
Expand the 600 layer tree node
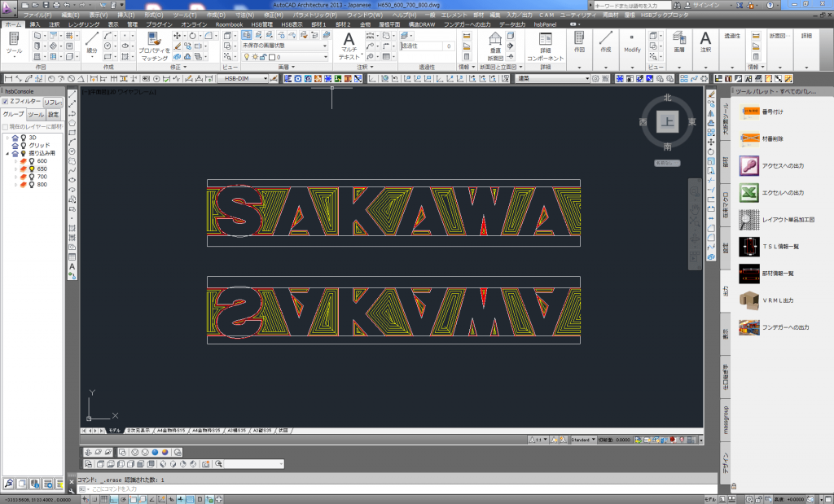point(15,161)
